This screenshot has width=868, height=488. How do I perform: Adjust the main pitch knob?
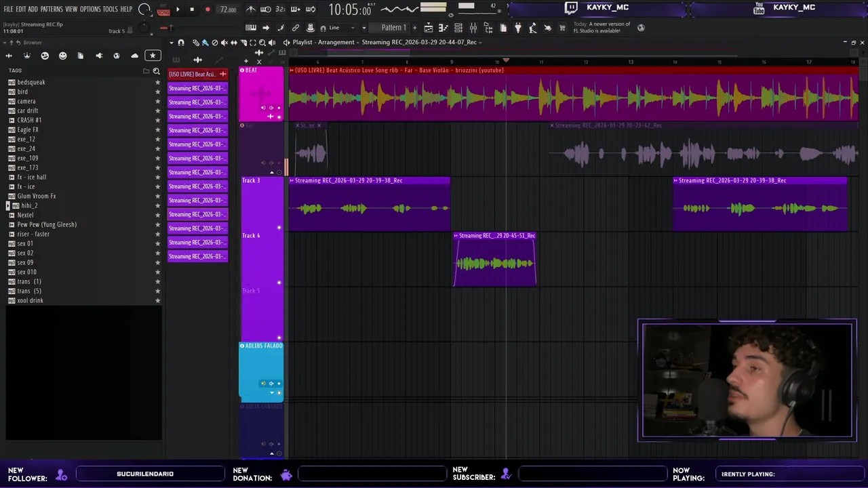tap(144, 28)
